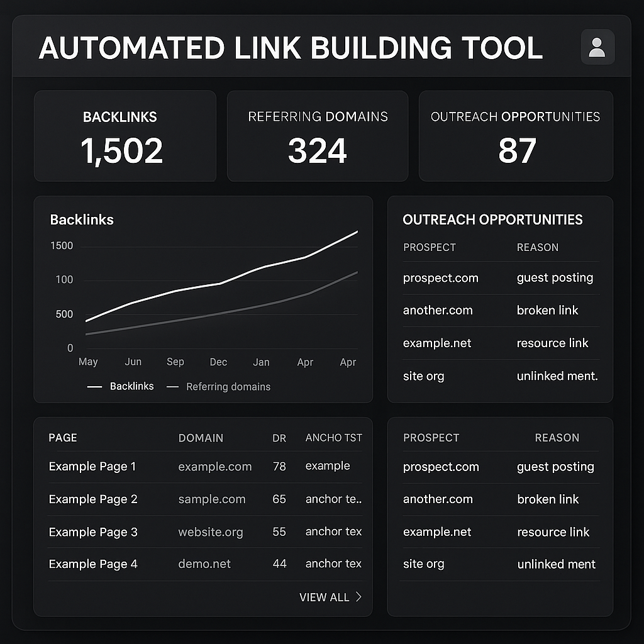
Task: Open the Example Page 3 entry
Action: pos(93,532)
